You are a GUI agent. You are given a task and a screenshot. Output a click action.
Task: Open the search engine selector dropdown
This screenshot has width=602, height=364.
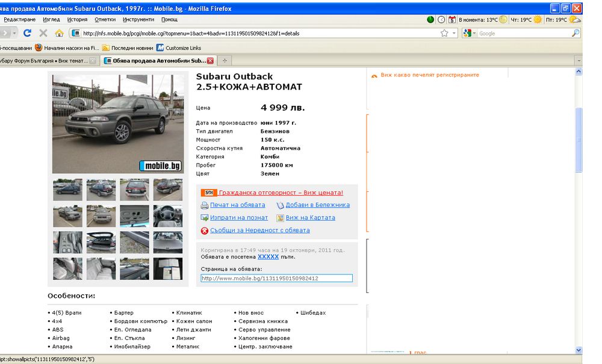[x=474, y=33]
